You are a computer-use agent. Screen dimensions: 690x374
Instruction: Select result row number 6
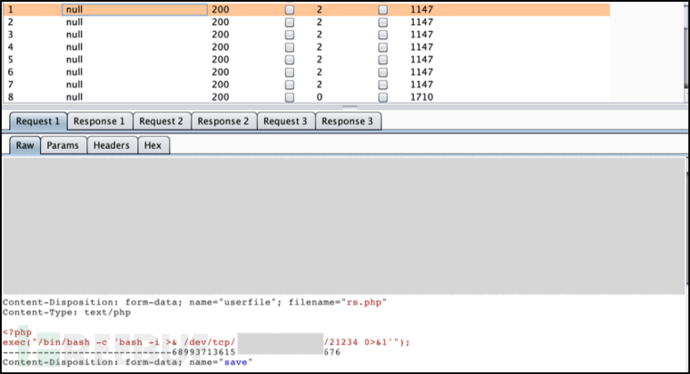coord(306,72)
